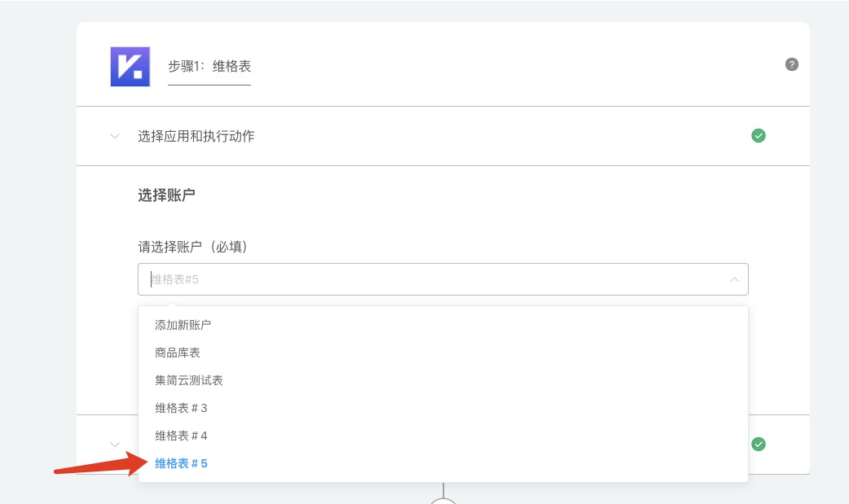The image size is (849, 504).
Task: Click the add-step circle below the card
Action: point(443,501)
